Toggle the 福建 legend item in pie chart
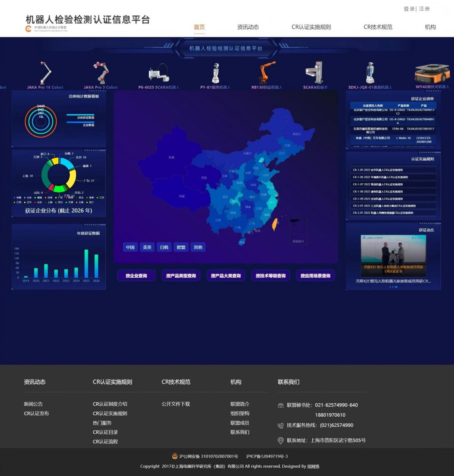This screenshot has height=476, width=454. coord(38,198)
